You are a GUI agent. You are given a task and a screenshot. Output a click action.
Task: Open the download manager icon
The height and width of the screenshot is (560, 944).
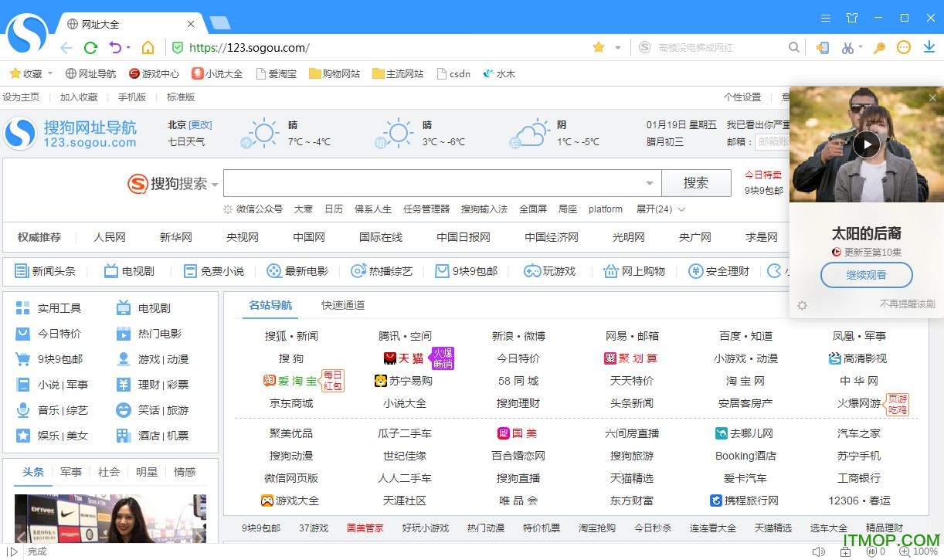click(929, 48)
